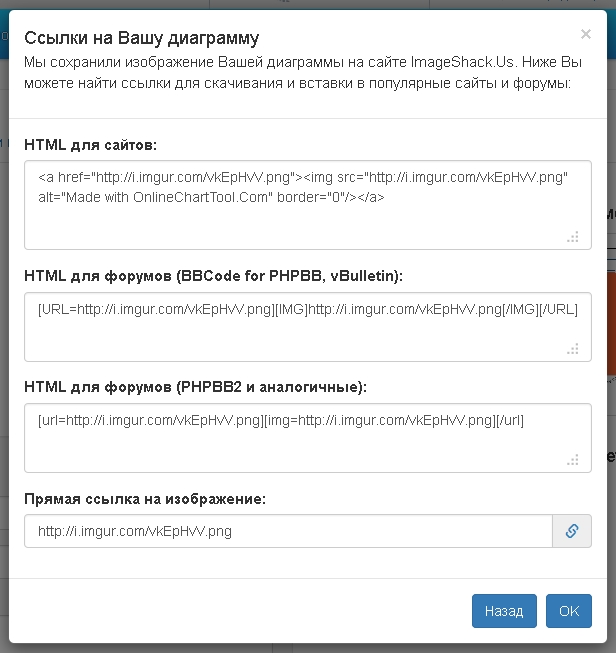616x653 pixels.
Task: Go back with the Назад button
Action: coord(504,611)
